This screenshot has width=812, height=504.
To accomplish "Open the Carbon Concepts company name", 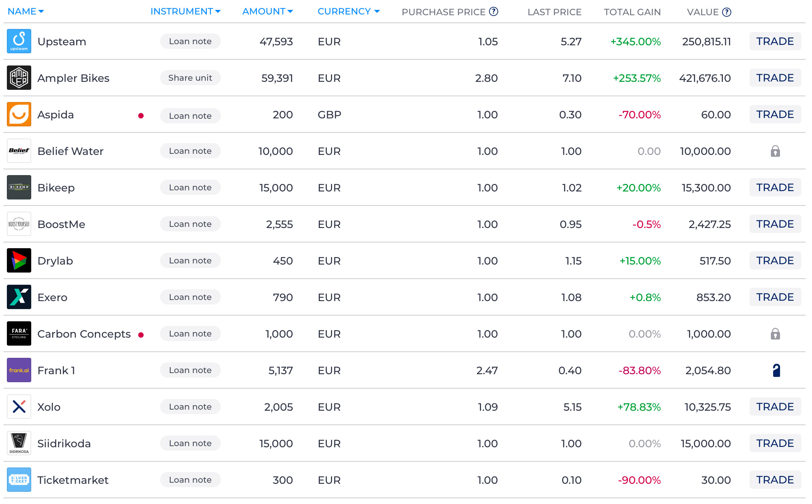I will click(84, 334).
